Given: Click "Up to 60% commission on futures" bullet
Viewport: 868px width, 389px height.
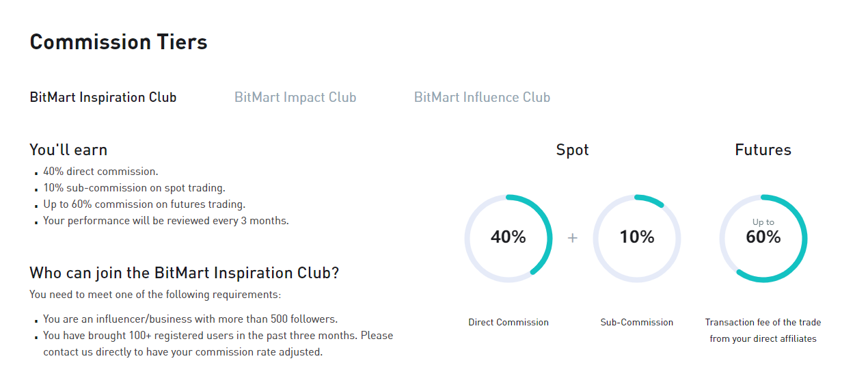Looking at the screenshot, I should [144, 204].
